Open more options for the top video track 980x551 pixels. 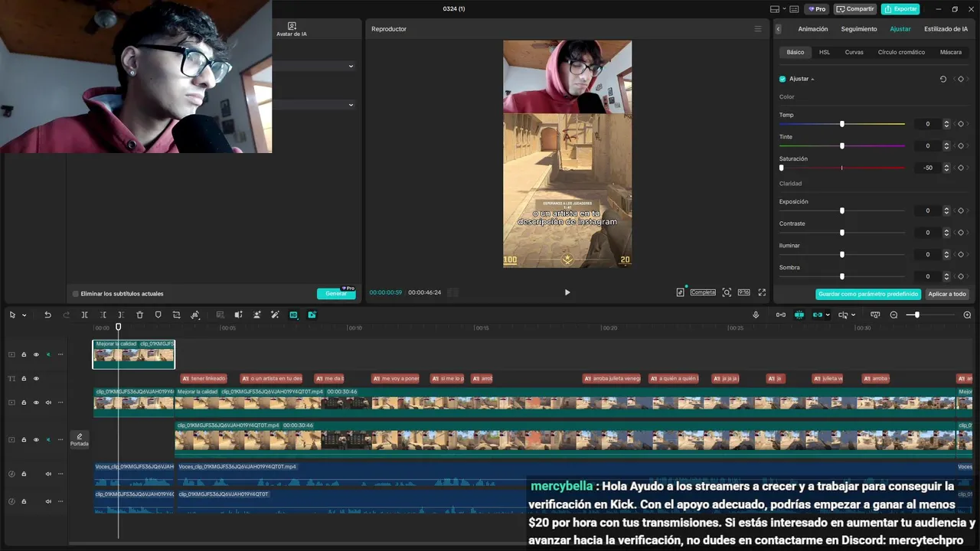point(60,354)
